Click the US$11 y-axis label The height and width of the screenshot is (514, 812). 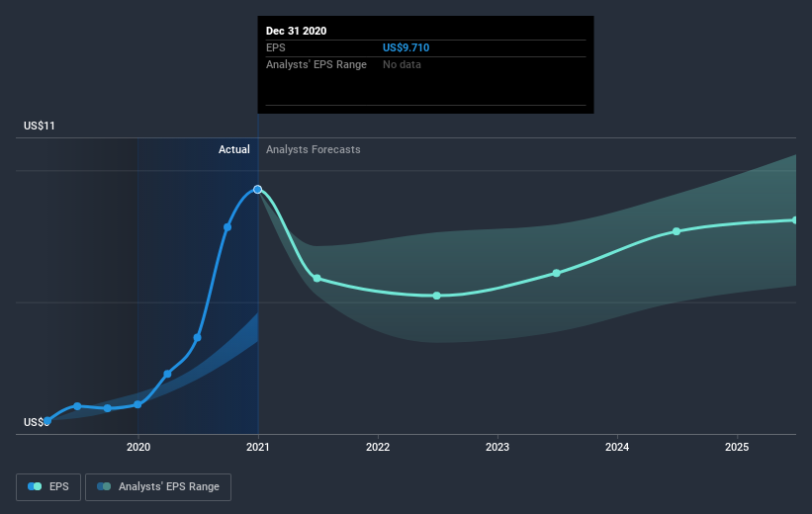[40, 126]
